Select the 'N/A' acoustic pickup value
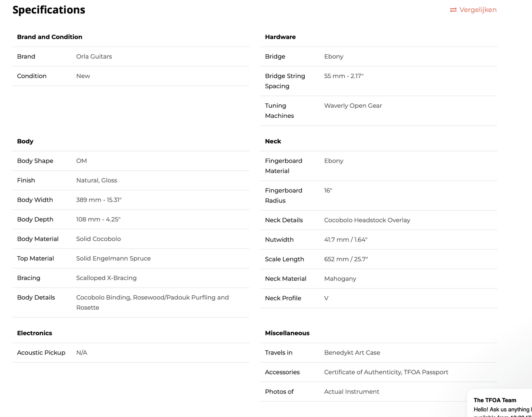The height and width of the screenshot is (417, 532). [82, 353]
